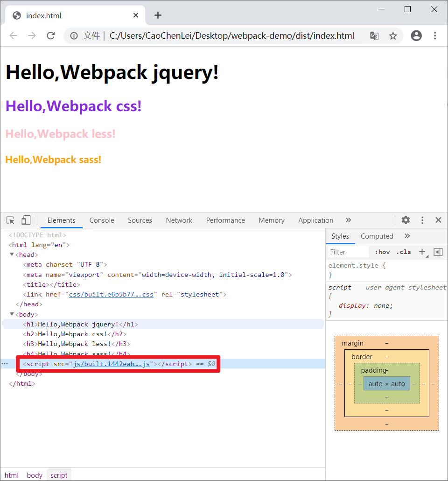Toggle the .cls element classes panel
The image size is (448, 481).
403,252
